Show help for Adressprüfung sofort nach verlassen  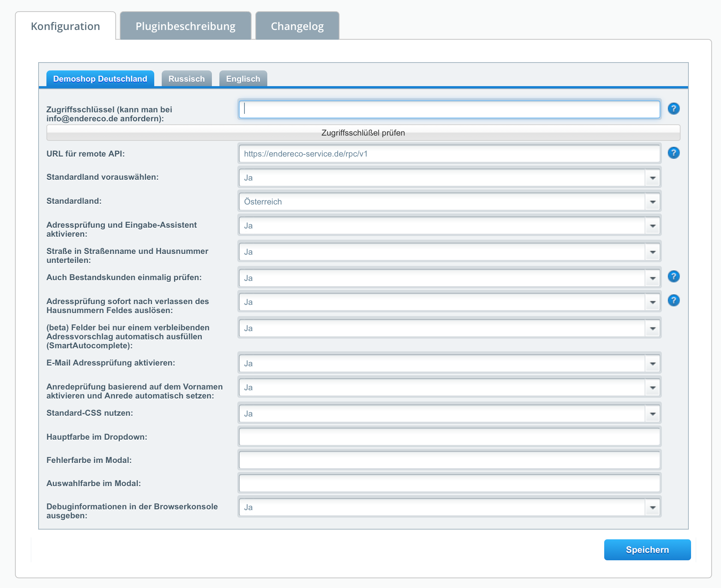point(673,300)
